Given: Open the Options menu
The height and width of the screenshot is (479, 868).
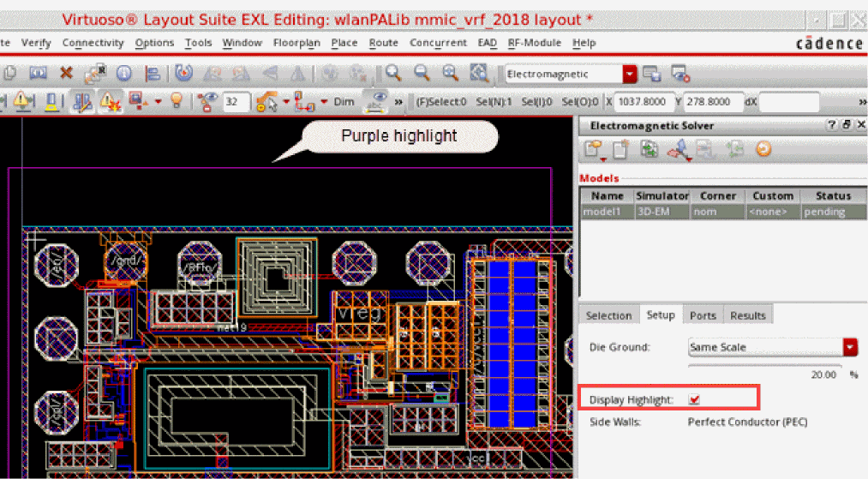Looking at the screenshot, I should [x=154, y=43].
